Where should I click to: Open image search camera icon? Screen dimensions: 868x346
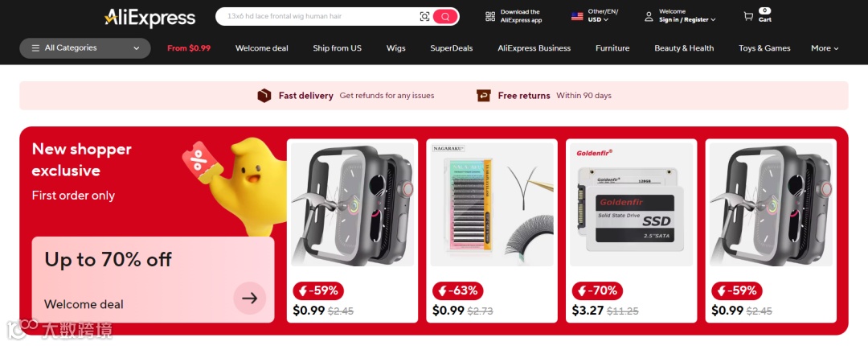pyautogui.click(x=424, y=17)
